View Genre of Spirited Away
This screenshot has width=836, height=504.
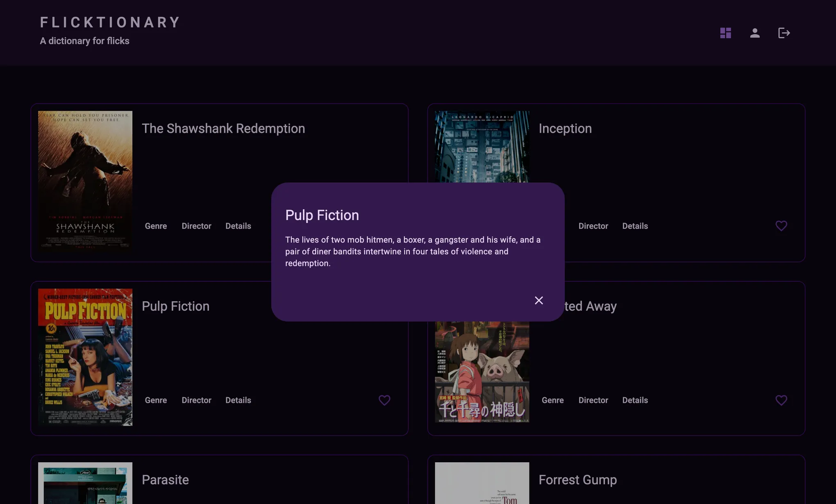pos(552,400)
